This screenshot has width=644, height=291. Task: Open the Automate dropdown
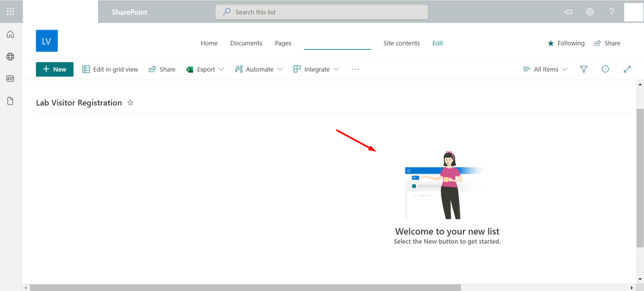tap(259, 70)
